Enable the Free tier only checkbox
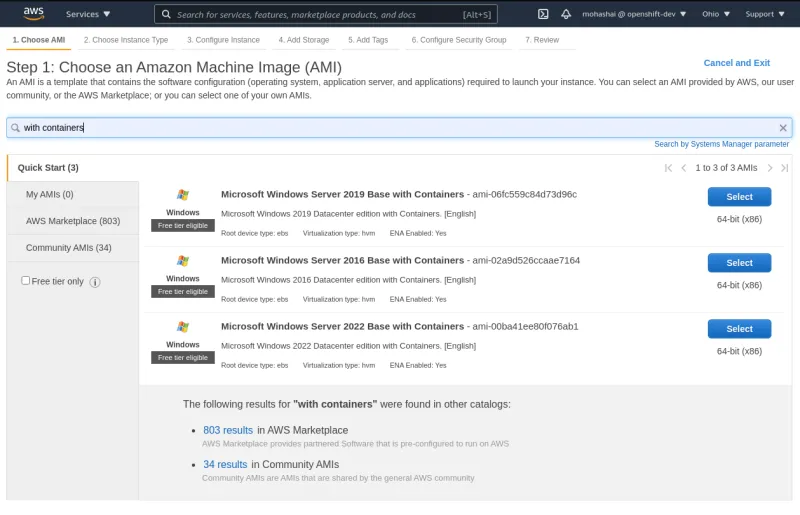Viewport: 800px width, 515px height. pos(26,281)
